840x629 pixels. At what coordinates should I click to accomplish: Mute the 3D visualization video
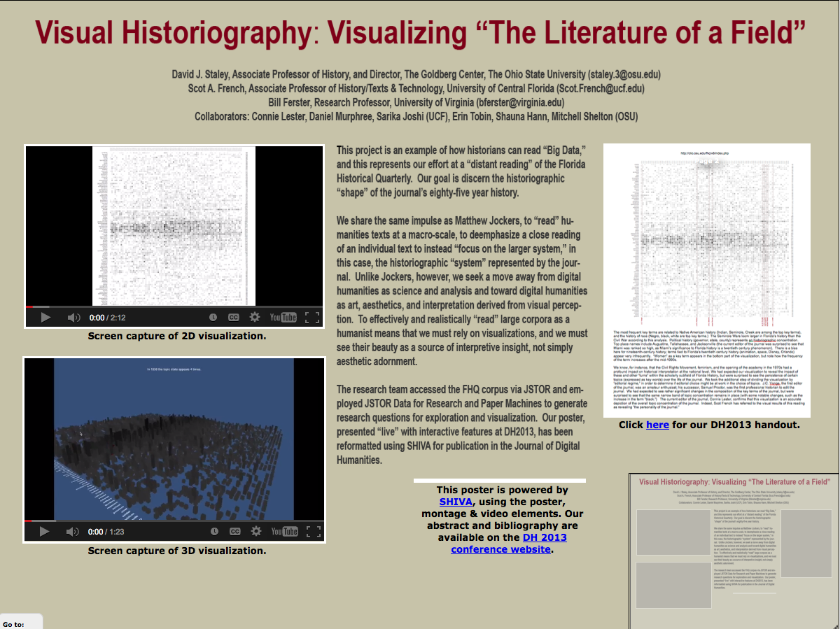73,532
